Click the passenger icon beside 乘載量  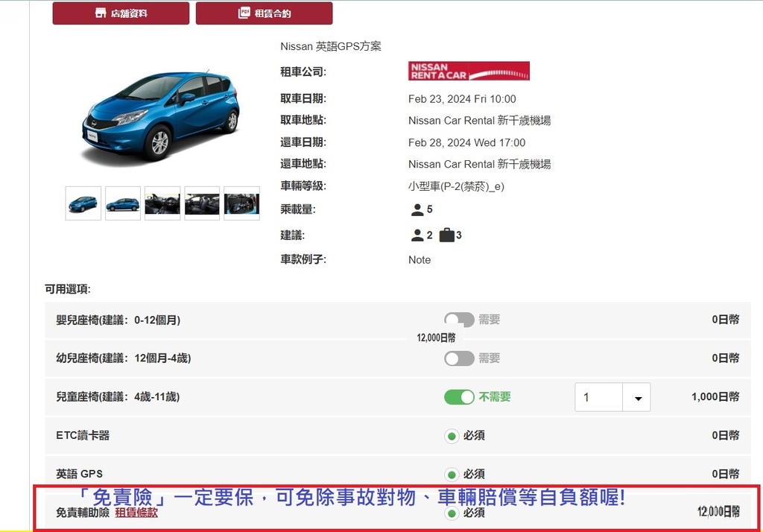coord(417,210)
